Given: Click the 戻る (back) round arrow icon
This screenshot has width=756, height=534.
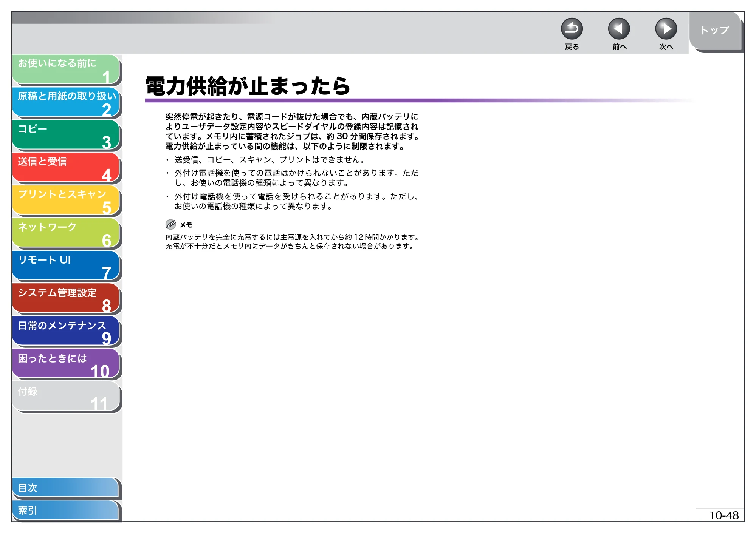Looking at the screenshot, I should click(572, 29).
